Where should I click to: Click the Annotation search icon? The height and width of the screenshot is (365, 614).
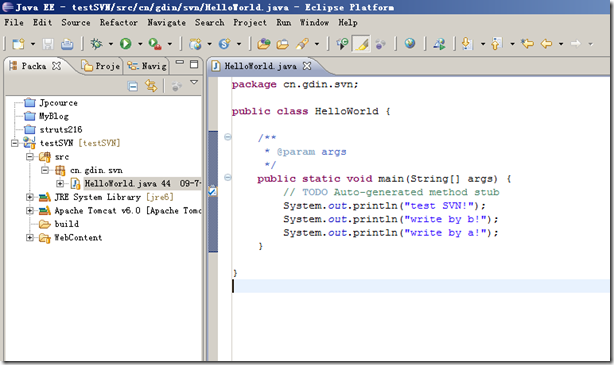(342, 44)
